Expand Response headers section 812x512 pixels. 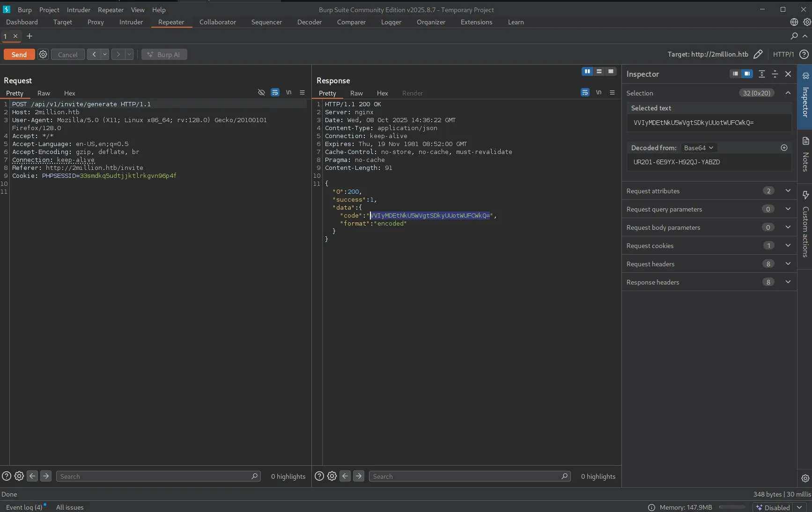click(788, 282)
